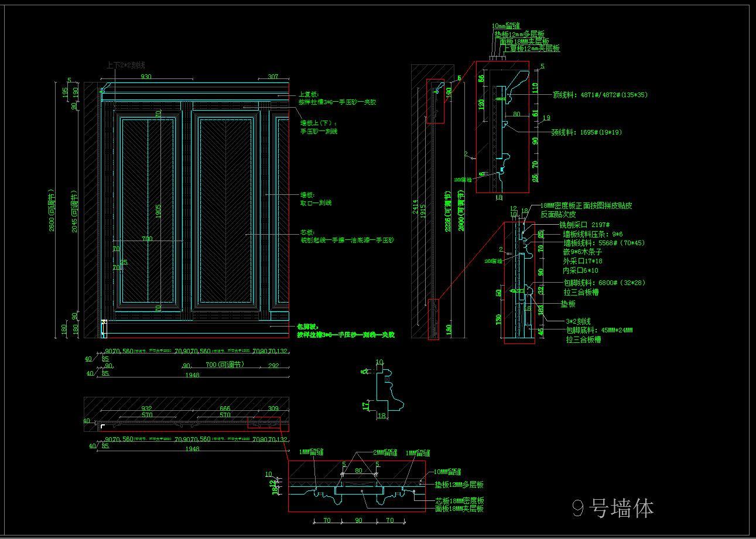The height and width of the screenshot is (539, 756).
Task: Click the '930' top dimension
Action: pyautogui.click(x=146, y=77)
